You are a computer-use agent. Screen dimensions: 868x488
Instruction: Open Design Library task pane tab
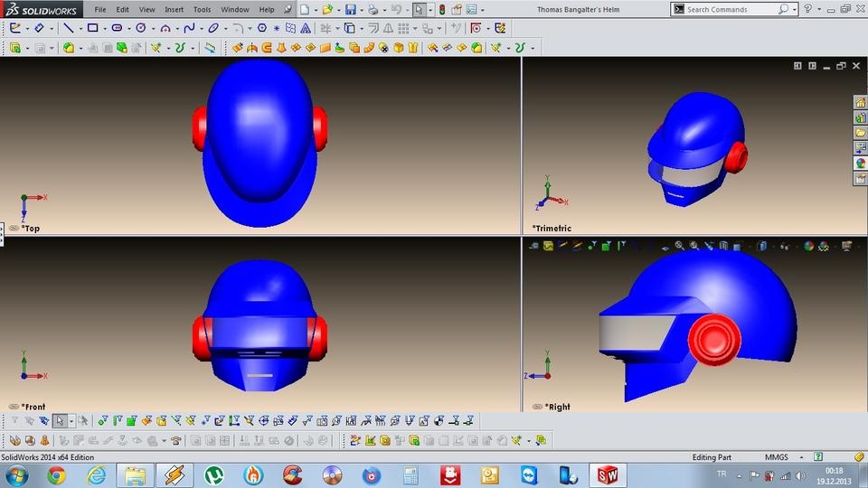pyautogui.click(x=860, y=117)
